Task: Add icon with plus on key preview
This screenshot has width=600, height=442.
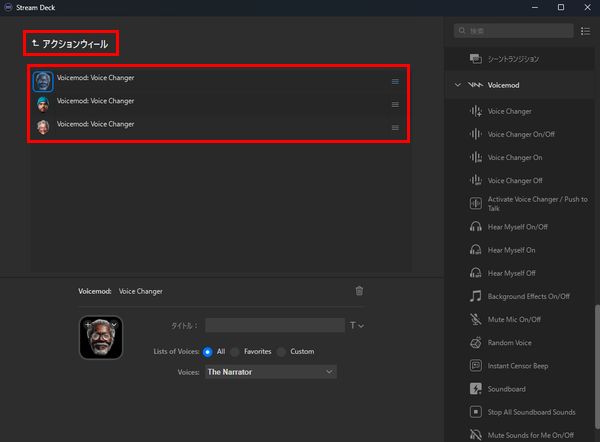Action: click(88, 325)
